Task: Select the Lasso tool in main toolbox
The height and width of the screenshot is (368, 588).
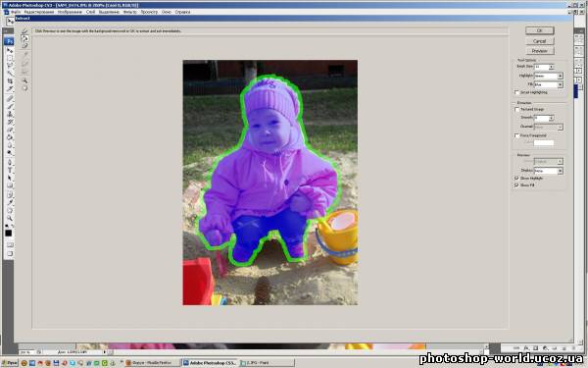Action: tap(10, 66)
